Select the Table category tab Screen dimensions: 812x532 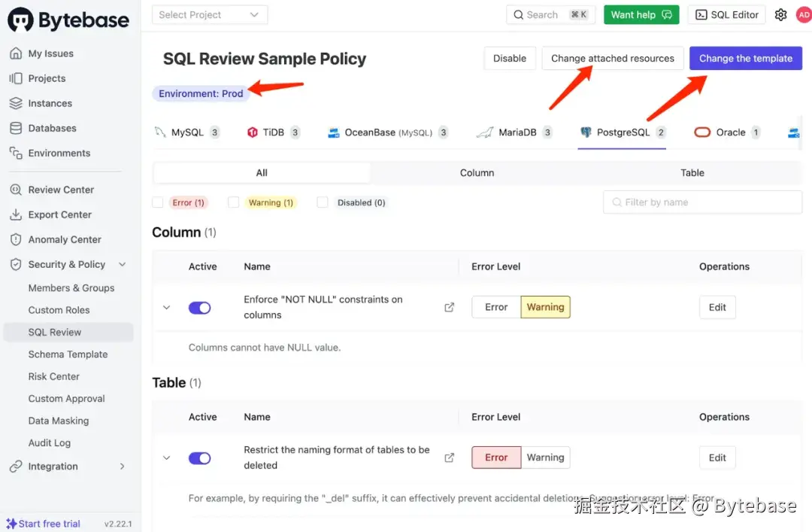[x=692, y=172]
